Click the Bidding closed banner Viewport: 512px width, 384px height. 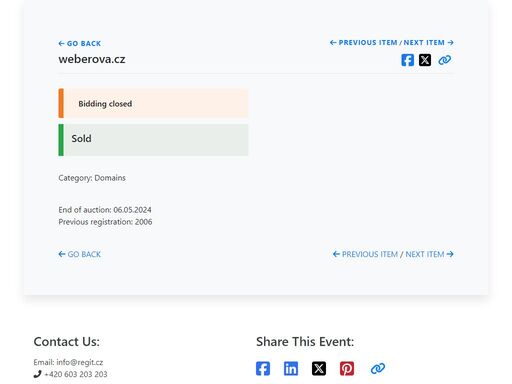click(153, 103)
